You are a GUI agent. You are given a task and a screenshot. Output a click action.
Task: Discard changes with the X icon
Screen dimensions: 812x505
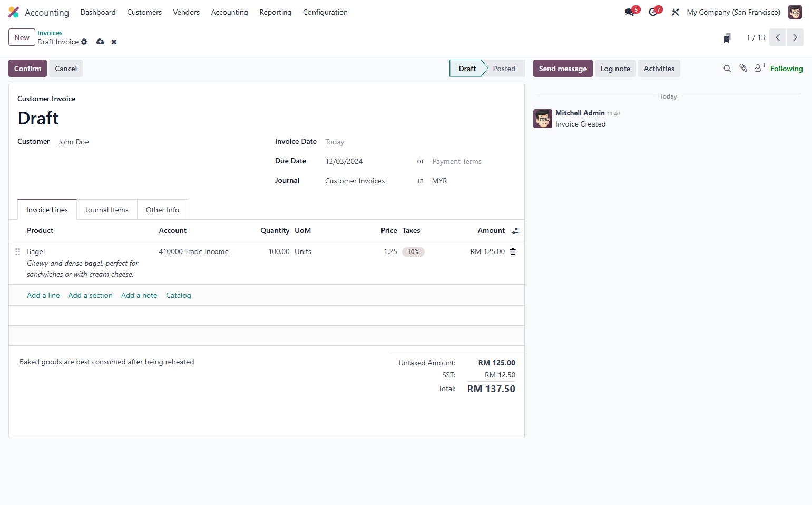114,42
